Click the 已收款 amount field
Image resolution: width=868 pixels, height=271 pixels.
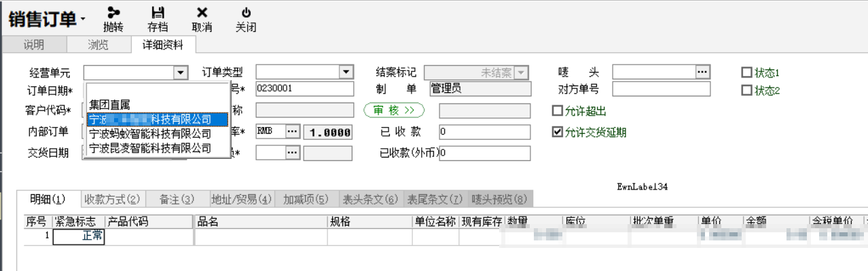coord(484,132)
